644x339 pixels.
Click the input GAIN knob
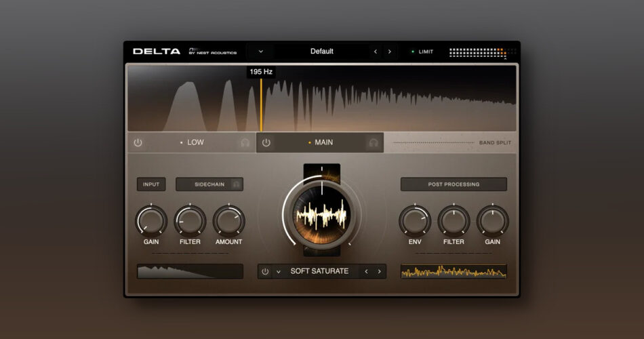tap(151, 220)
